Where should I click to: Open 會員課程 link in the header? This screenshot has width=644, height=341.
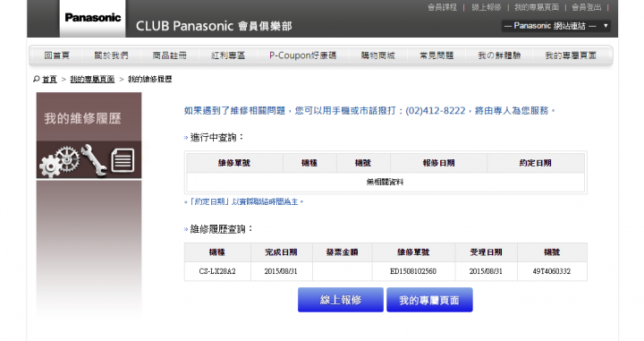click(x=442, y=7)
